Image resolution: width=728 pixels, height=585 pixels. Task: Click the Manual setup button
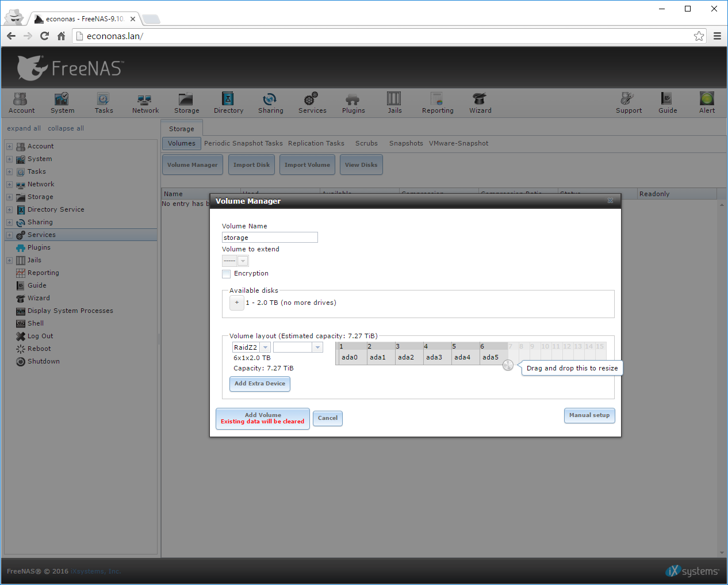(x=589, y=415)
